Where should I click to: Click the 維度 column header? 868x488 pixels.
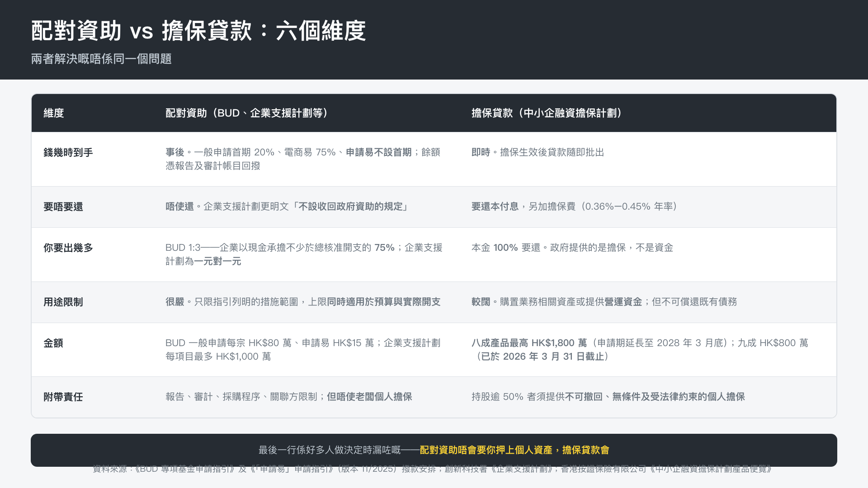(54, 113)
